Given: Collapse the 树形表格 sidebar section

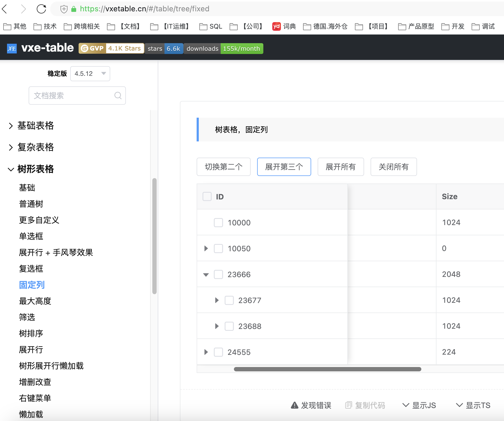Looking at the screenshot, I should click(31, 169).
